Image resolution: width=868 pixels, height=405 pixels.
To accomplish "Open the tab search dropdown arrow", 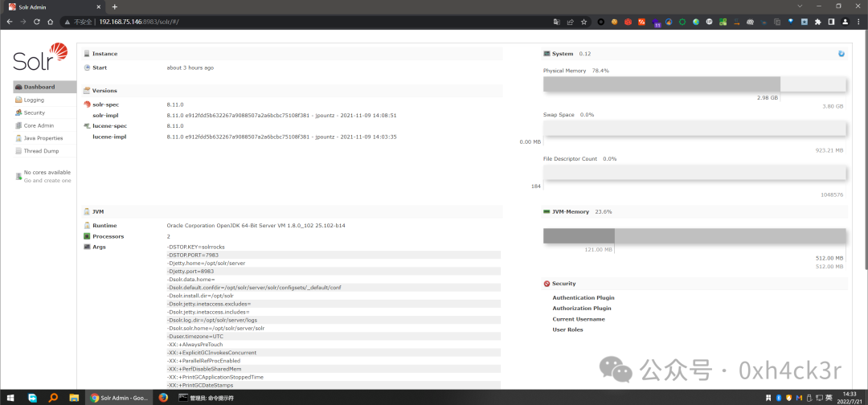I will click(x=800, y=6).
